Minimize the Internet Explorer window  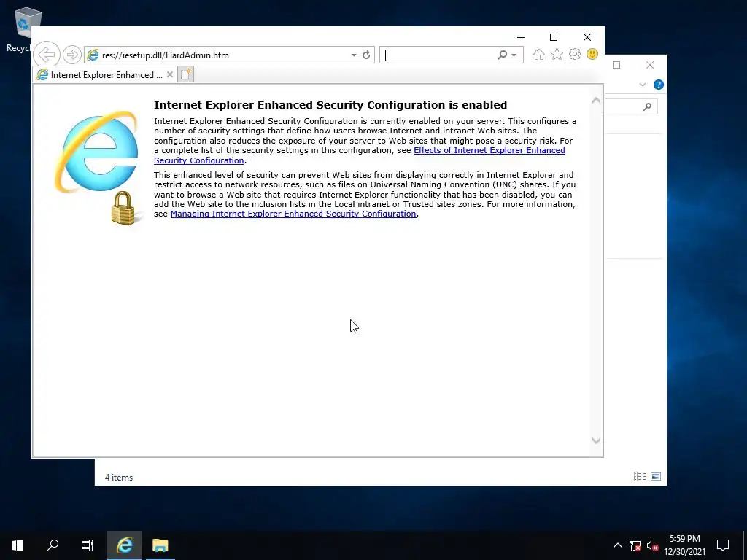(x=521, y=37)
